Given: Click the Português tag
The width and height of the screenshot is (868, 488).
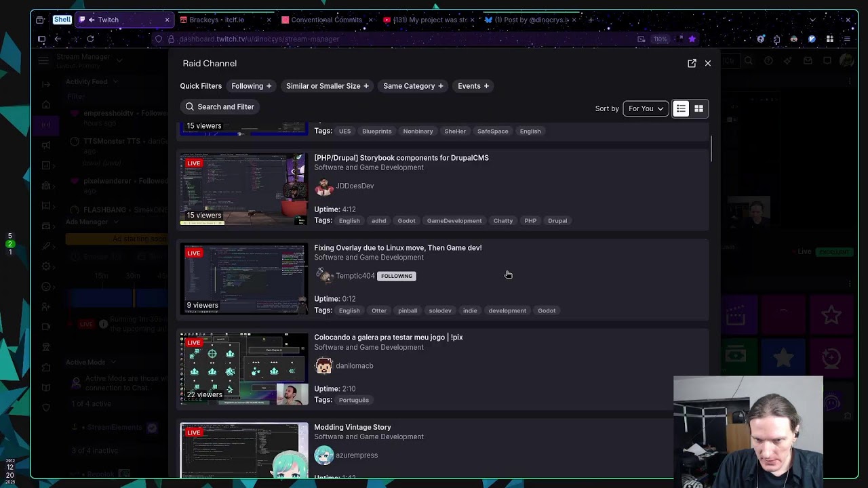Looking at the screenshot, I should [354, 400].
